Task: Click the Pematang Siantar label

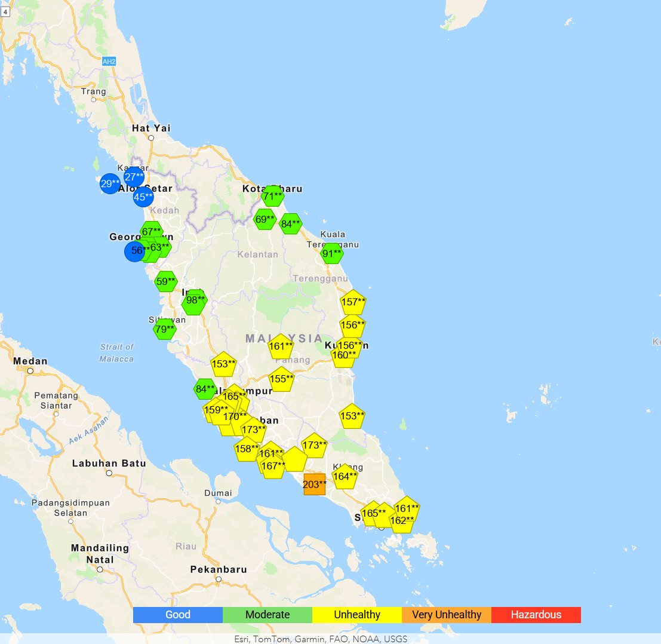Action: click(x=56, y=401)
